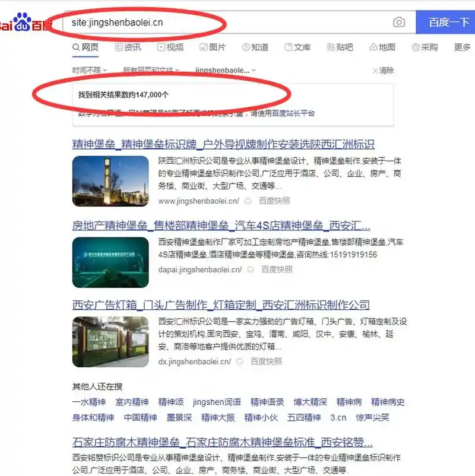Open the 时间不限 time filter dropdown
This screenshot has height=476, width=475.
[86, 70]
